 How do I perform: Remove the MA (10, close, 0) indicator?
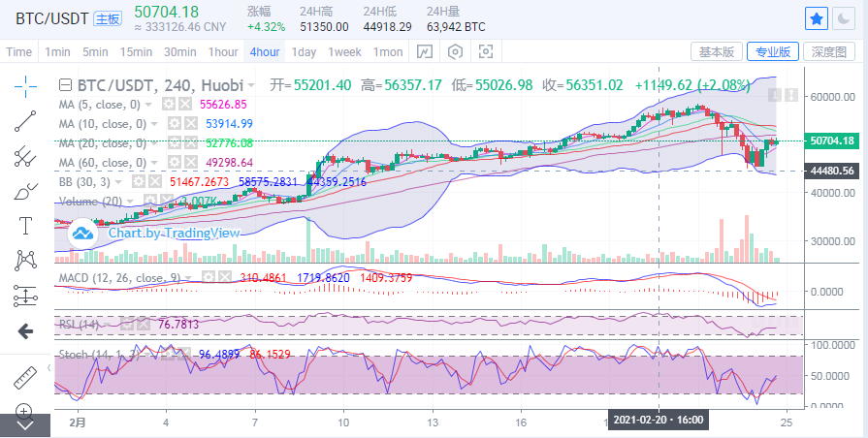190,124
